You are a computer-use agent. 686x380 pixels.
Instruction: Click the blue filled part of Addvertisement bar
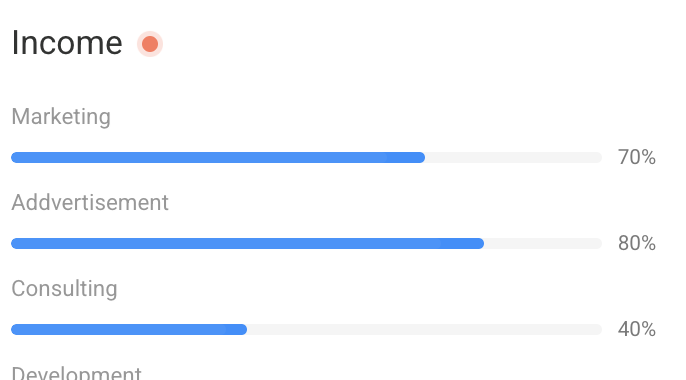click(x=248, y=244)
